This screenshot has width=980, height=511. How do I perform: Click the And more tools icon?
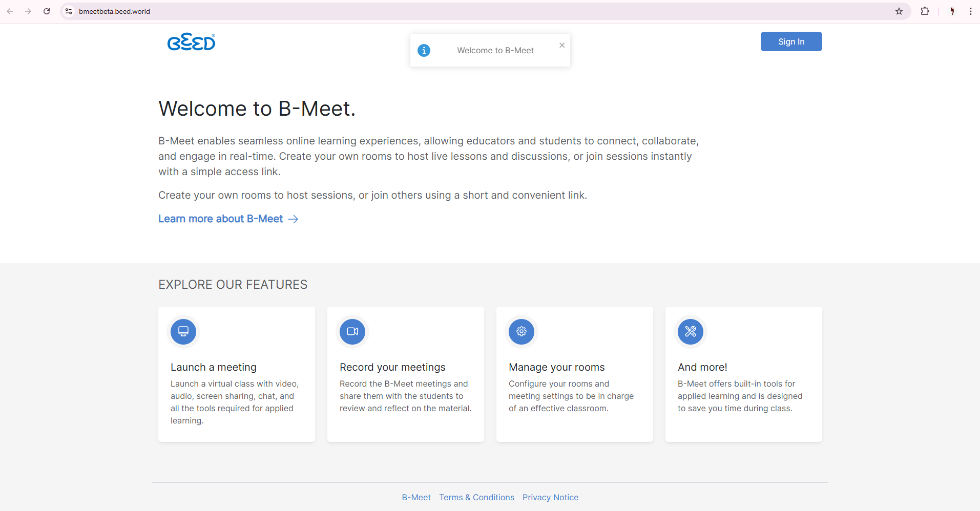(691, 331)
